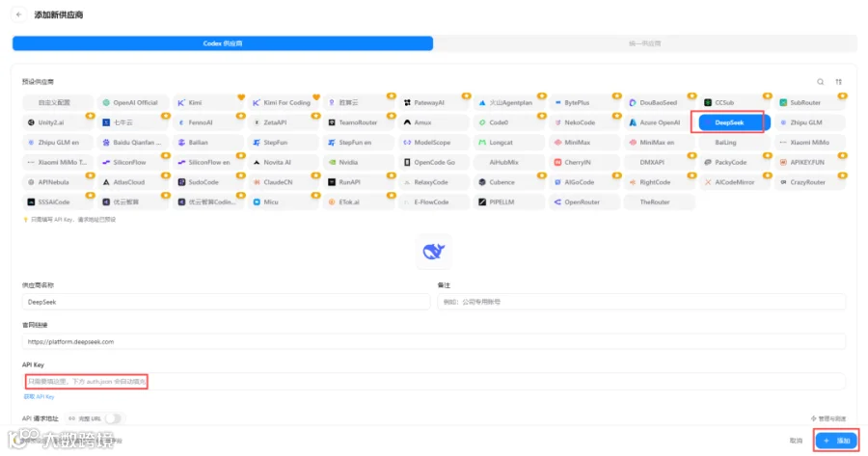Pick the PIPELLM preset

510,202
